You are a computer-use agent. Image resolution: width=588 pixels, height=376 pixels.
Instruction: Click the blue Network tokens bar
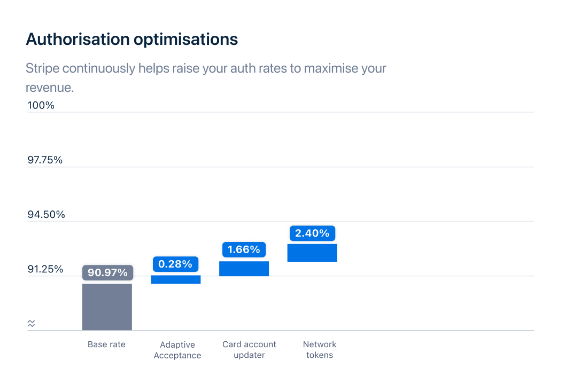(312, 253)
